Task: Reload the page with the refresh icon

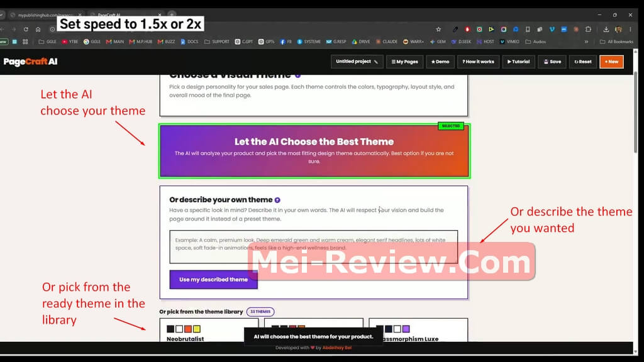Action: coord(26,30)
